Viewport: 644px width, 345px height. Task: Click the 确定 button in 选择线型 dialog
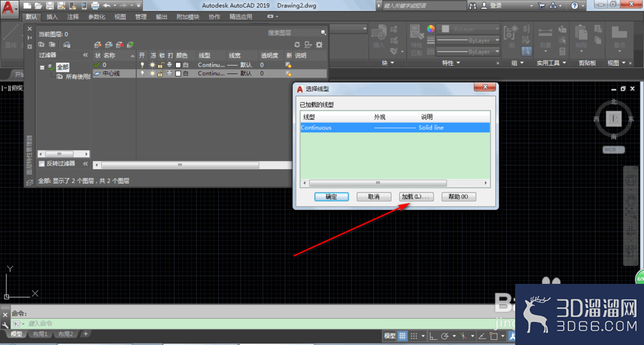coord(332,197)
